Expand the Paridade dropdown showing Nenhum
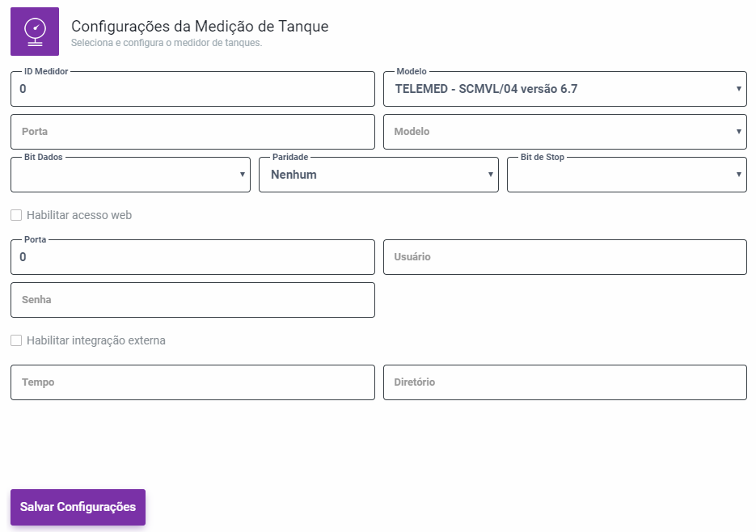Screen dimensions: 756x532 coord(378,175)
